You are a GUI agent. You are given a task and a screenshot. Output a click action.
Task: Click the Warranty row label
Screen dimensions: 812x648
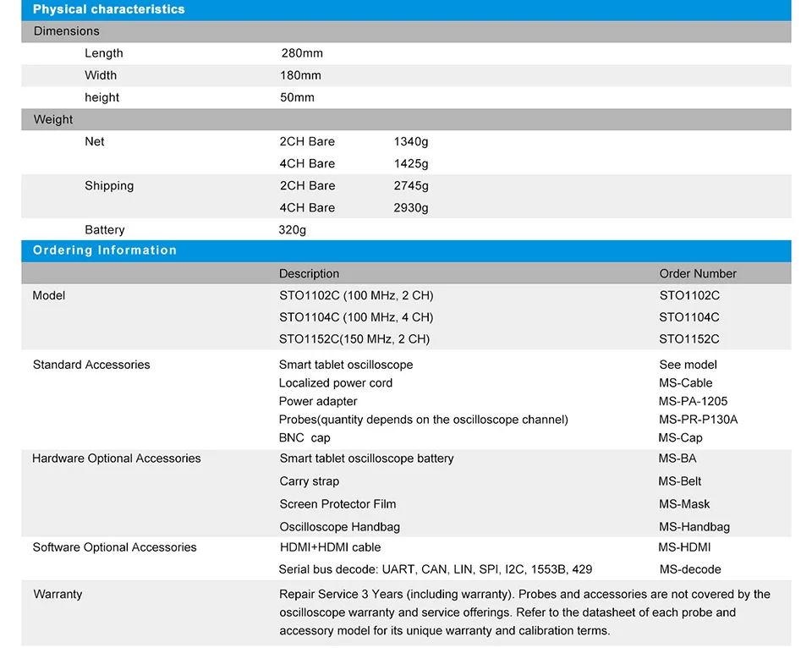pyautogui.click(x=58, y=595)
